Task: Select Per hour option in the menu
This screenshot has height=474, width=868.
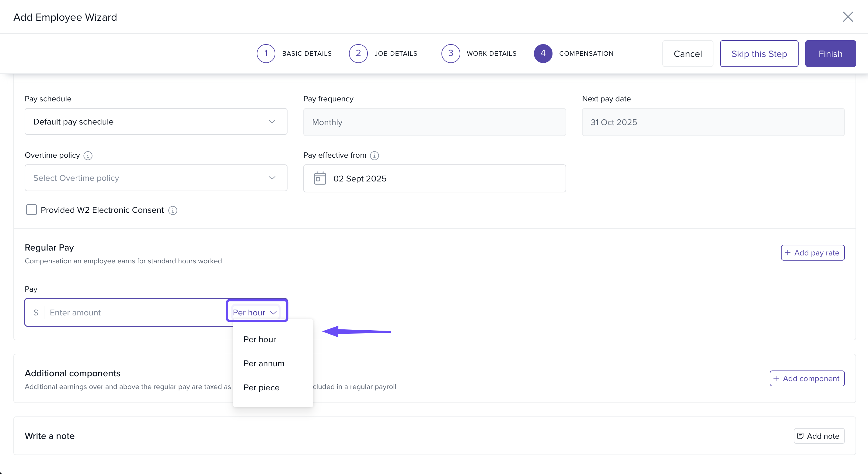Action: point(260,339)
